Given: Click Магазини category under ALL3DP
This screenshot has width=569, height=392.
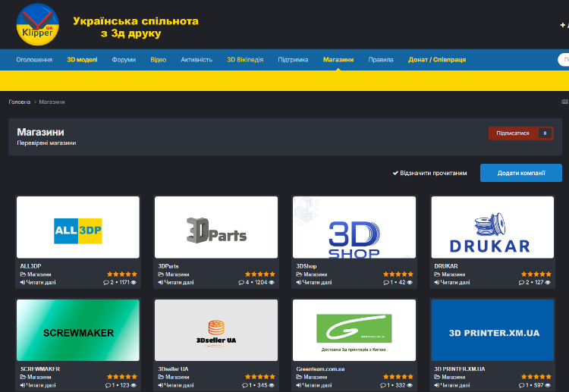Looking at the screenshot, I should [39, 274].
